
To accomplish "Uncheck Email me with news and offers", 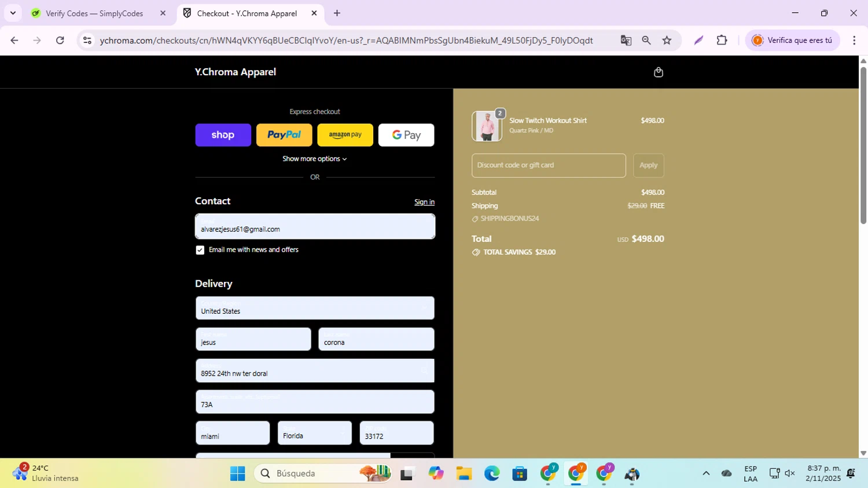I will pyautogui.click(x=200, y=250).
